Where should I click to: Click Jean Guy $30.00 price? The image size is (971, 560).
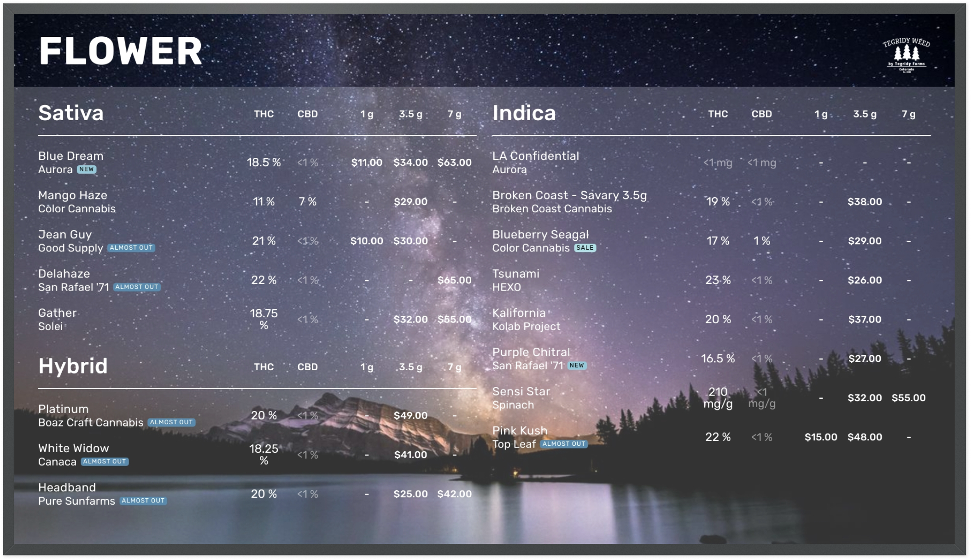(x=410, y=241)
